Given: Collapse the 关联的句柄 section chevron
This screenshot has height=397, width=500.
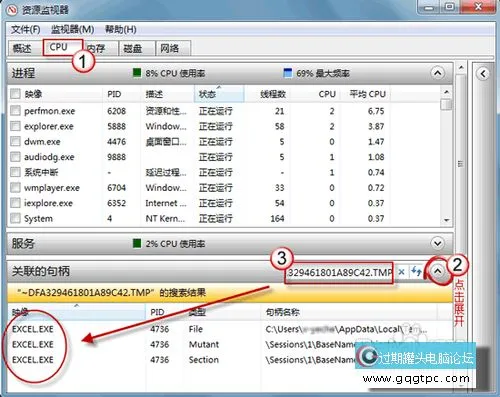Looking at the screenshot, I should point(438,271).
